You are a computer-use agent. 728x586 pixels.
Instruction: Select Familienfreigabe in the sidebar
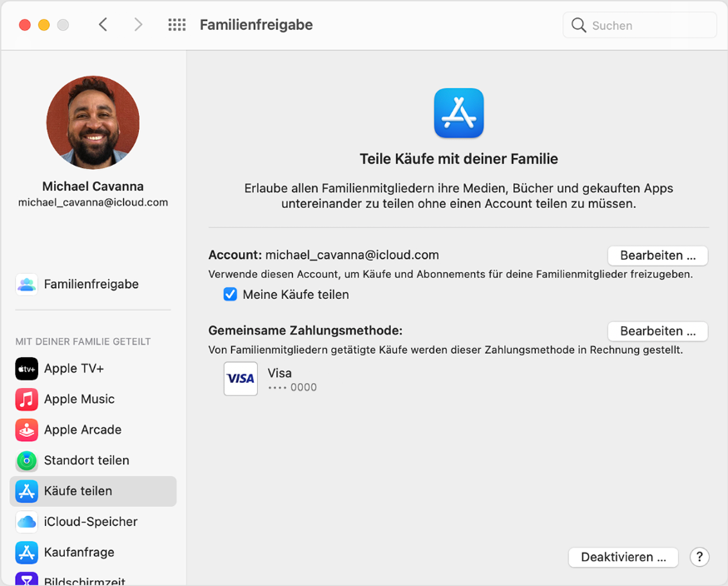93,284
